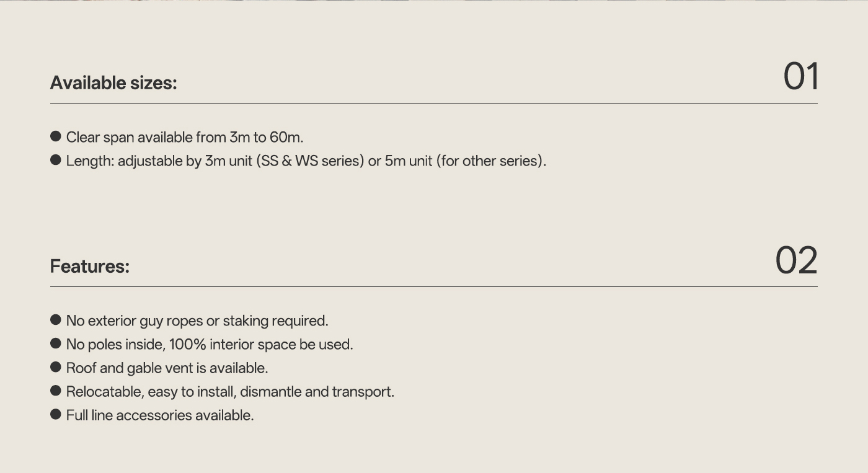Click bullet dot beside 'No poles inside'
This screenshot has width=868, height=473.
tap(56, 343)
